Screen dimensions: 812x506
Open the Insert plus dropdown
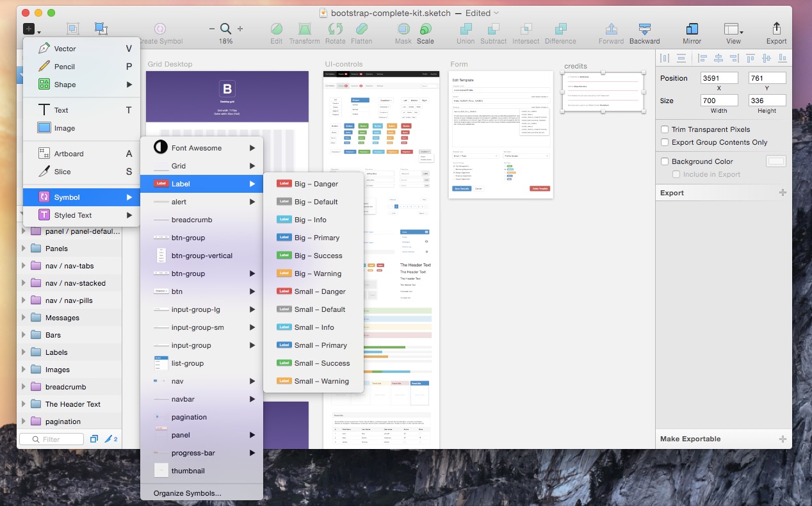coord(31,29)
